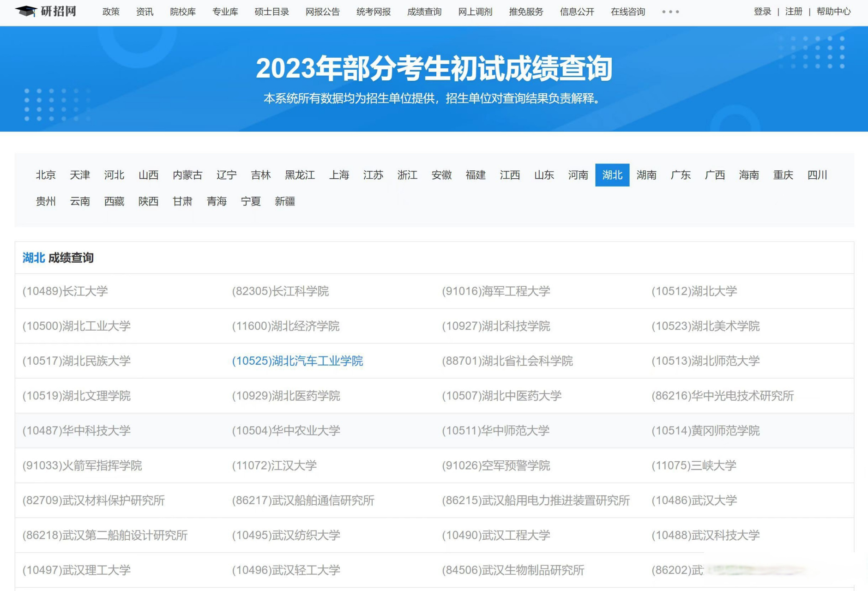Select 统考网报 in the navigation bar
868x591 pixels.
[x=374, y=12]
